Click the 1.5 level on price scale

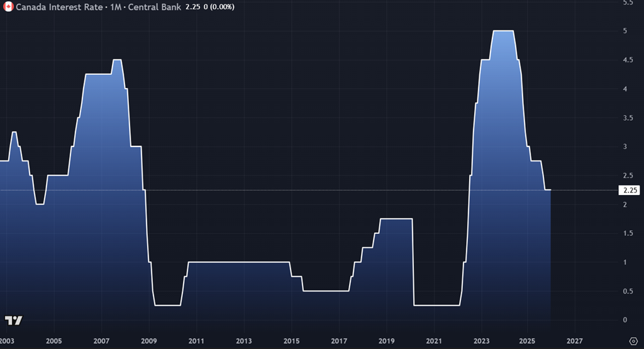[x=627, y=233]
